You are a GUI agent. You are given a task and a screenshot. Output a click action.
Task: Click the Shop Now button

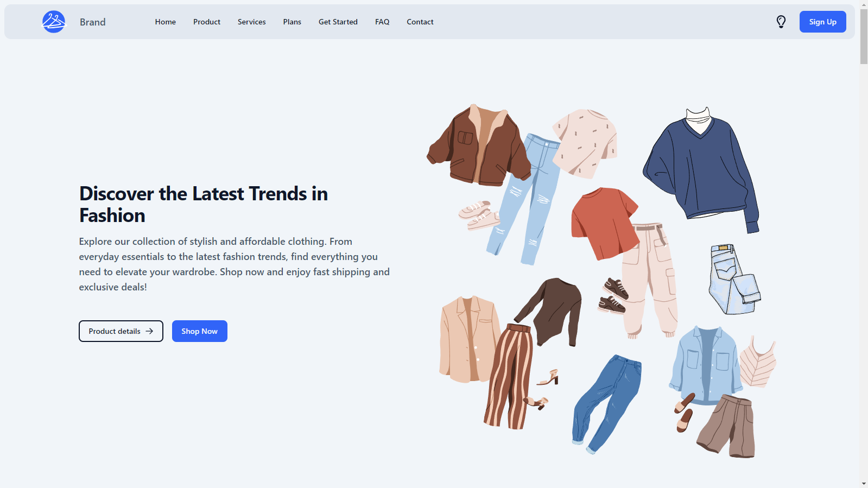pyautogui.click(x=199, y=331)
